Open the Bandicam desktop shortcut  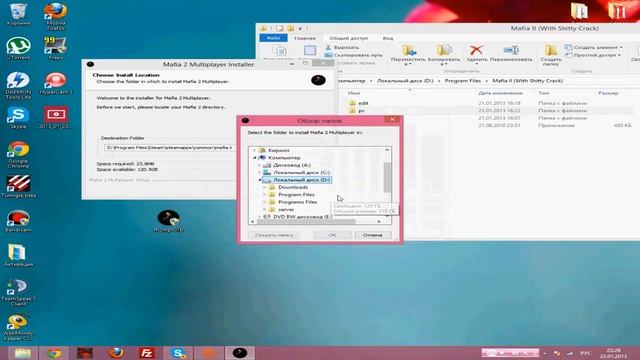[18, 221]
